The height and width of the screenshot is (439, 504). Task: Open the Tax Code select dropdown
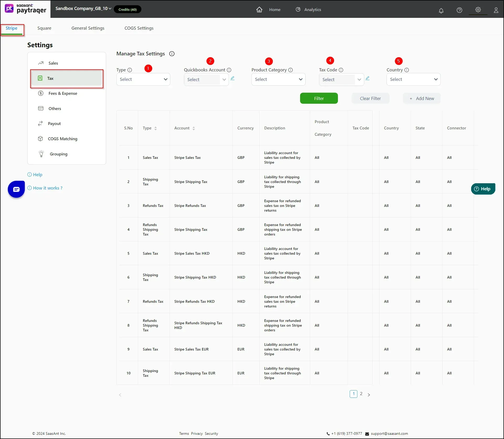[x=341, y=80]
